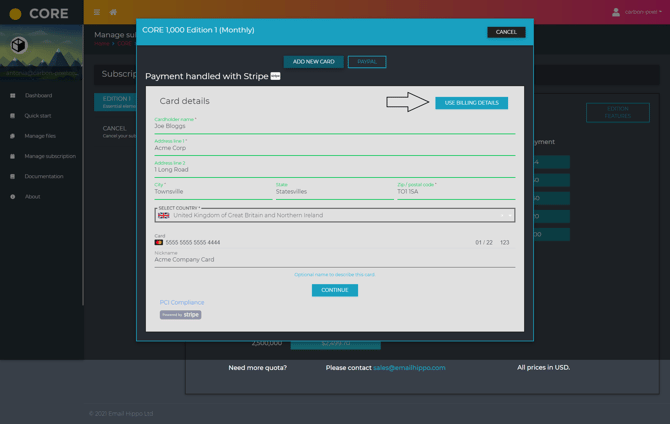Click the Nickname field
This screenshot has width=670, height=424.
335,259
